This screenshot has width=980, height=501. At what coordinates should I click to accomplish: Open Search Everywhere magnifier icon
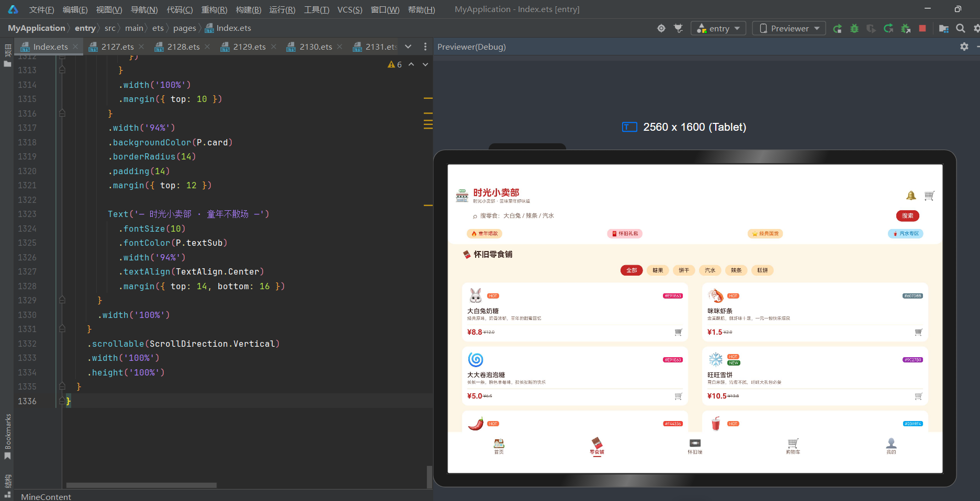[961, 28]
